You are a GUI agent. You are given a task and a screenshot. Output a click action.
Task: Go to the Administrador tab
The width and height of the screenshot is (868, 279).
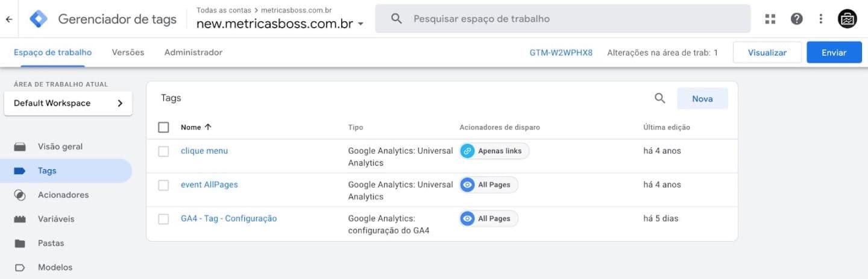(193, 52)
